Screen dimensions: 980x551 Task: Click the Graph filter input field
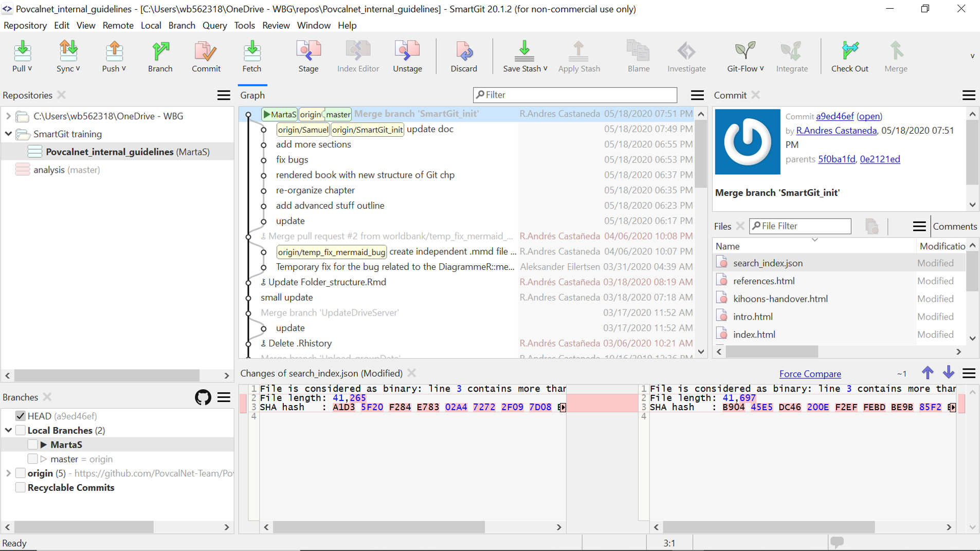point(575,95)
